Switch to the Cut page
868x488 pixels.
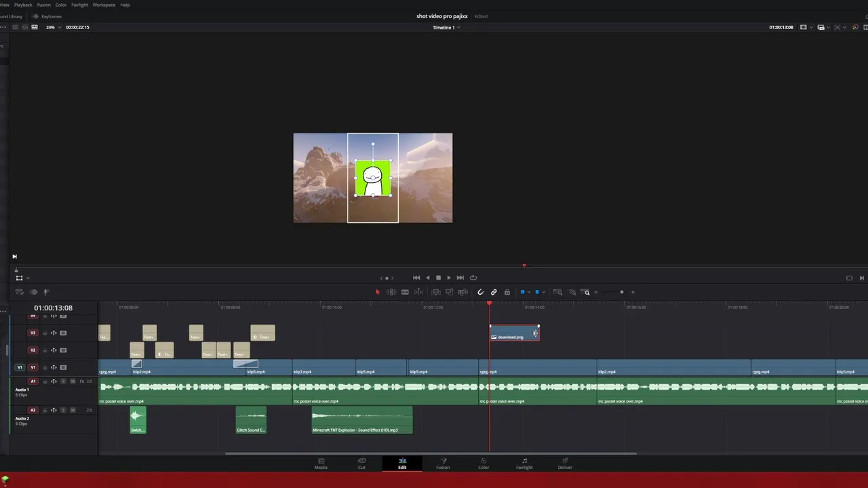click(361, 464)
